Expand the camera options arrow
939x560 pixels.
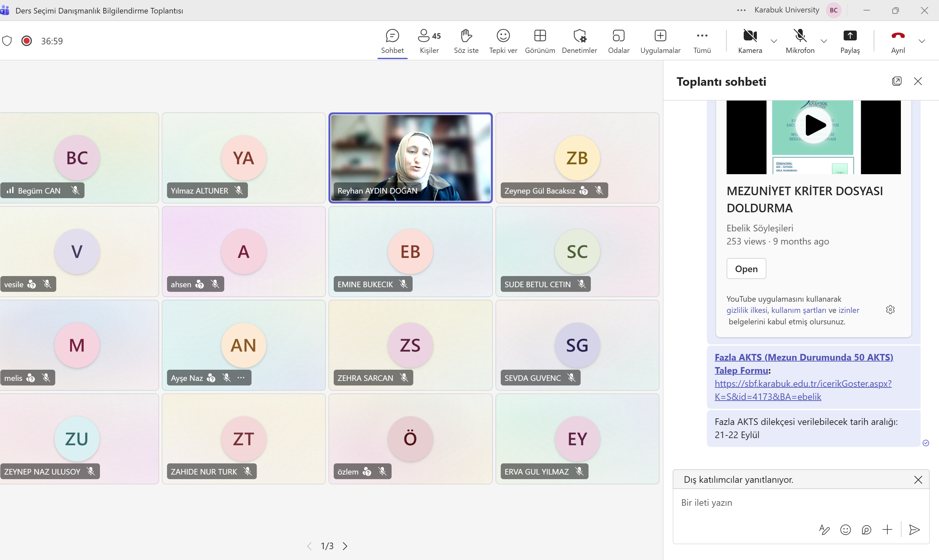774,41
